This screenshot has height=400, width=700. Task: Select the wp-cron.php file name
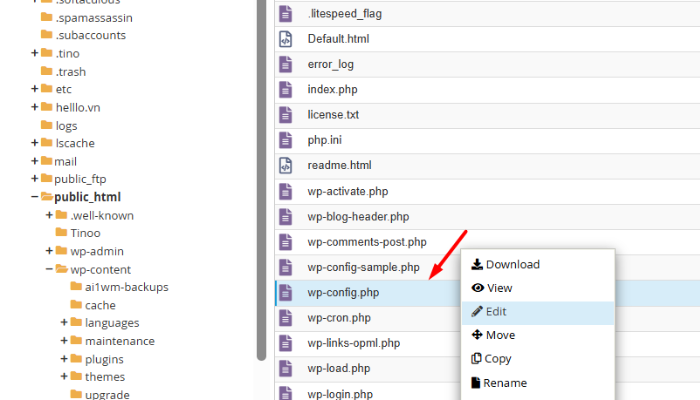tap(339, 318)
